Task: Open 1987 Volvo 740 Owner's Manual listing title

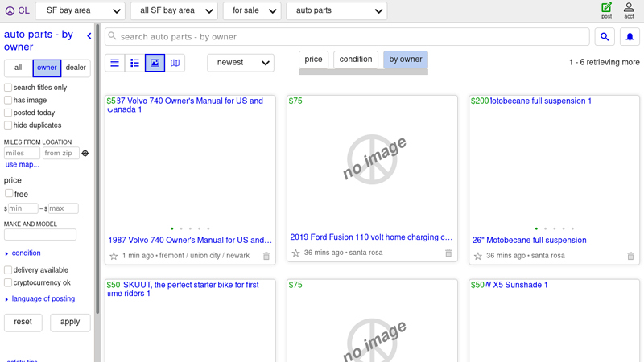Action: 190,240
